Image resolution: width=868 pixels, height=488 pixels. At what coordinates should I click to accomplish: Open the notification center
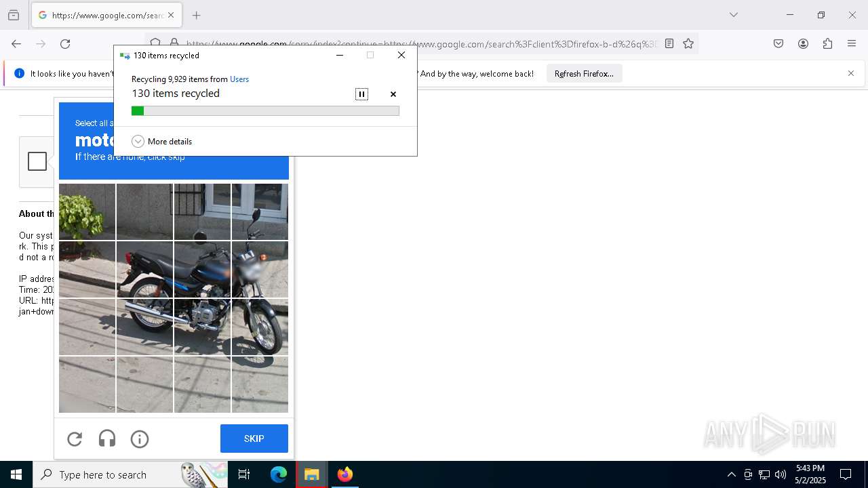(846, 474)
